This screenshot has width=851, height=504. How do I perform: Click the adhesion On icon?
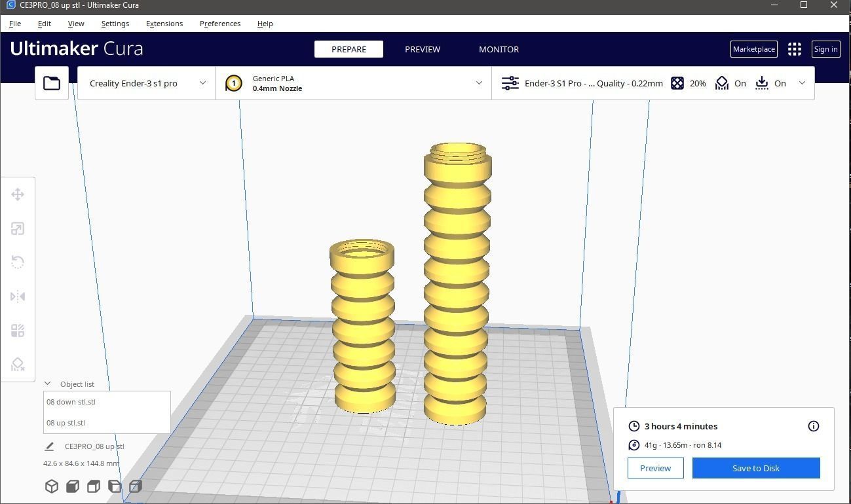coord(761,83)
